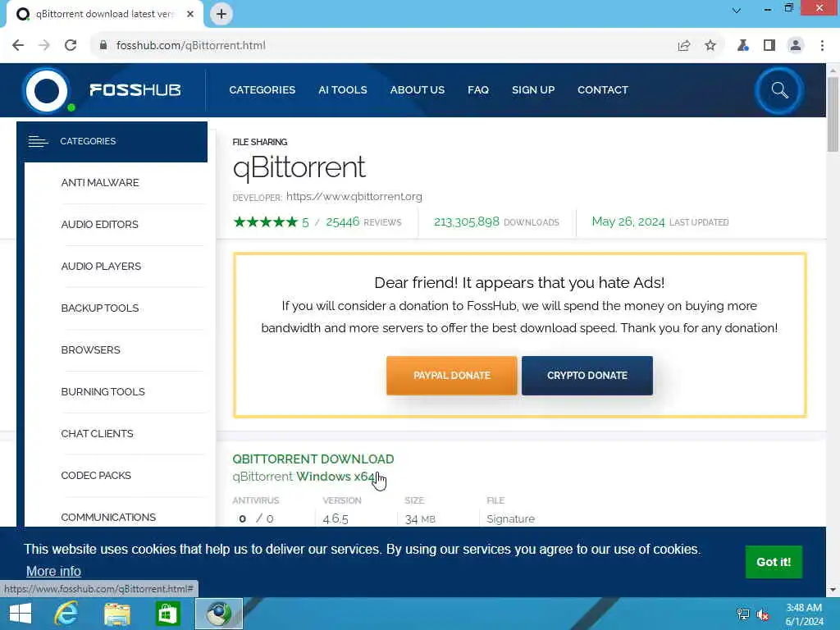Click the browser forward arrow
The image size is (840, 630).
pyautogui.click(x=44, y=46)
